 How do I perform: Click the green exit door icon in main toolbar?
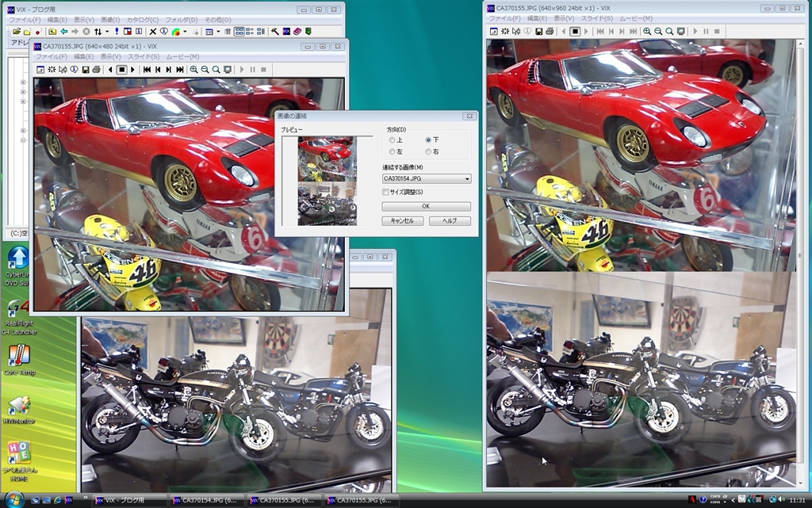pos(308,32)
